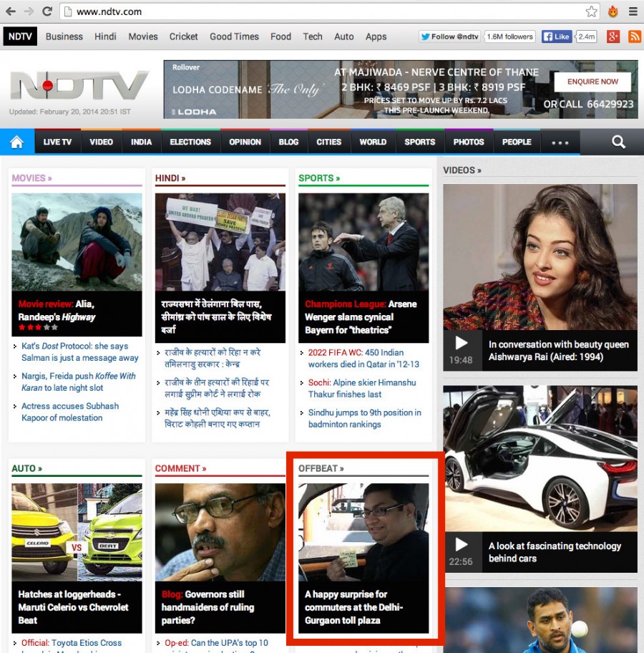Open the MOVIES » section heading
Viewport: 644px width, 653px height.
pyautogui.click(x=31, y=178)
